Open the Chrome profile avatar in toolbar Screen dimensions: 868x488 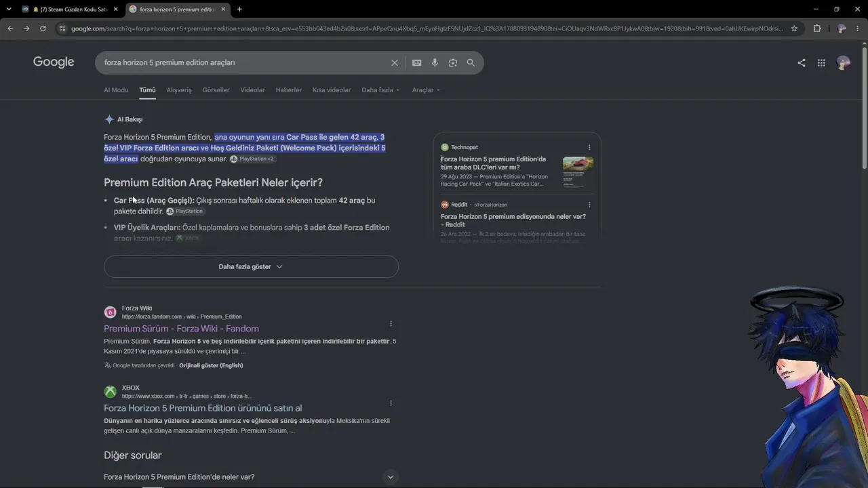click(x=842, y=28)
